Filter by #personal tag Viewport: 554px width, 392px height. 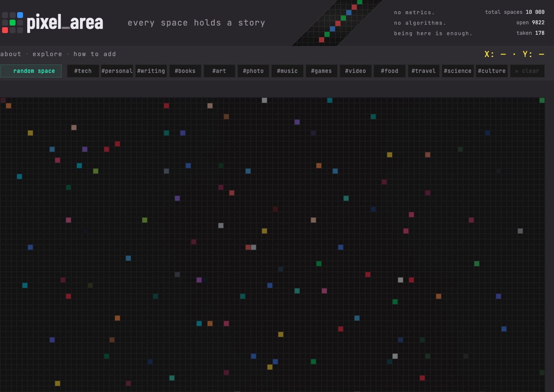coord(117,71)
